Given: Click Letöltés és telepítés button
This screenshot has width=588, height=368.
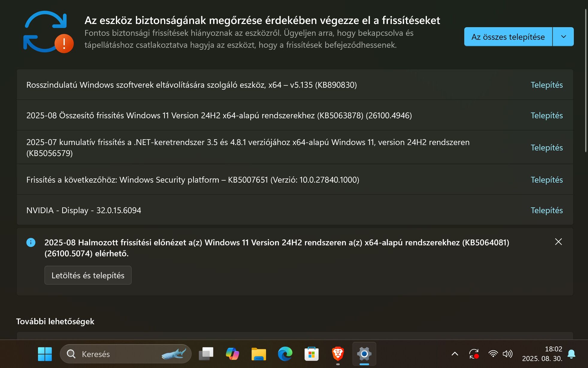Looking at the screenshot, I should (88, 275).
